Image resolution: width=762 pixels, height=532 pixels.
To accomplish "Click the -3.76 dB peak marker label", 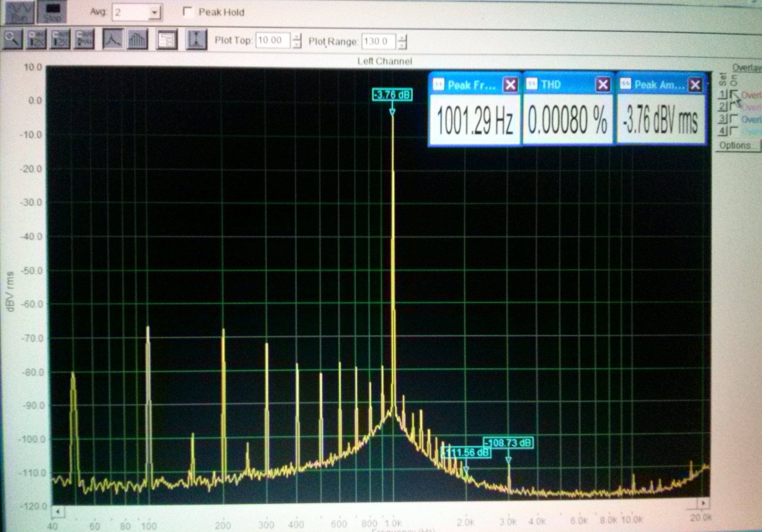I will (392, 95).
